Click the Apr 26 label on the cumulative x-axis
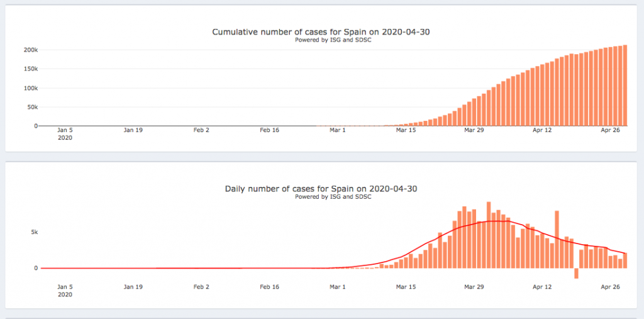 pyautogui.click(x=609, y=130)
